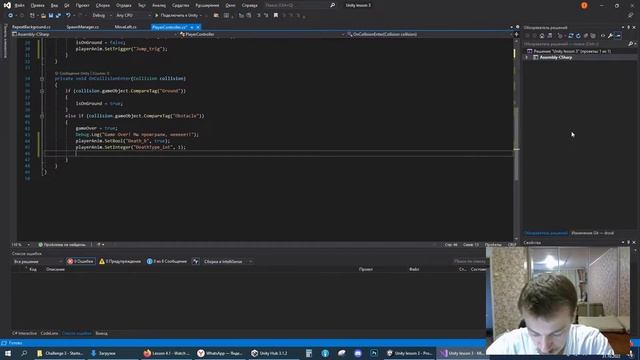Pin the Solution Explorer panel
This screenshot has width=640, height=360.
coord(629,27)
